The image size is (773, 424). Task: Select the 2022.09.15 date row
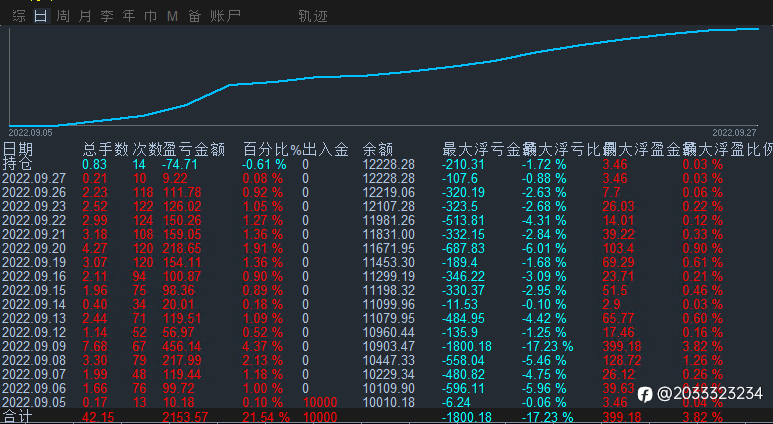tap(34, 290)
